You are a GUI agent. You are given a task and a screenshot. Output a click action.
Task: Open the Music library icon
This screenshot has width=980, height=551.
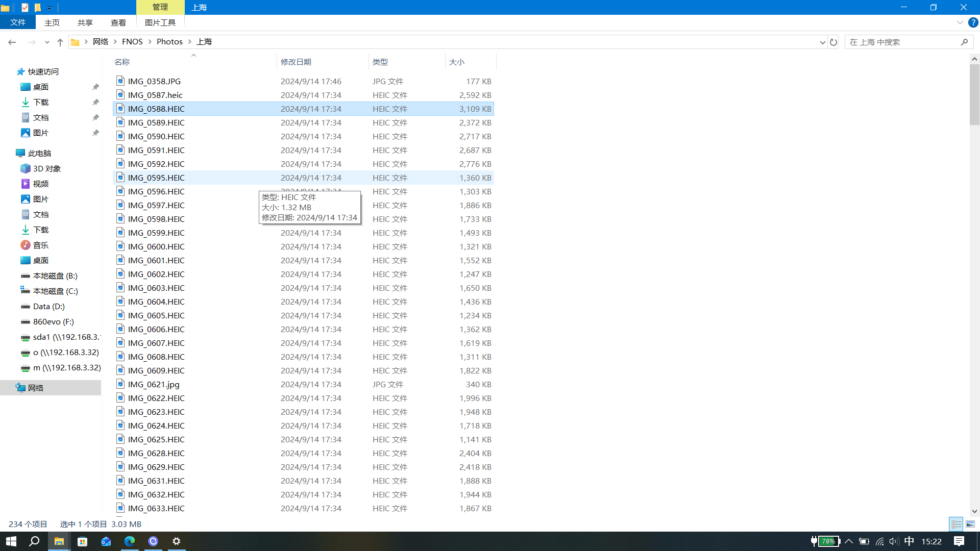[x=26, y=245]
